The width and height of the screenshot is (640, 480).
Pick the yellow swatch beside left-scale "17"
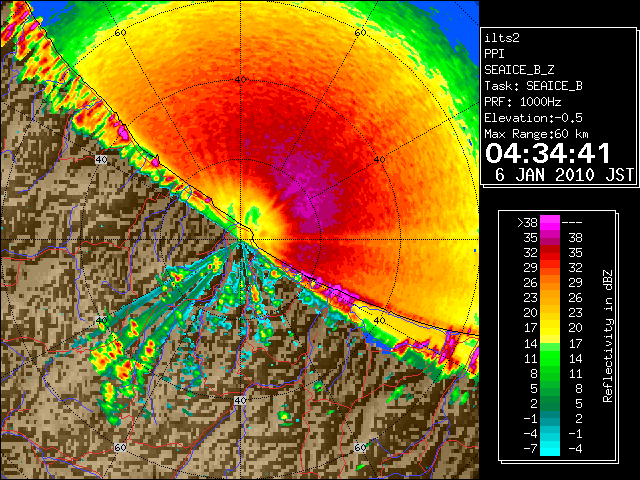coord(550,328)
